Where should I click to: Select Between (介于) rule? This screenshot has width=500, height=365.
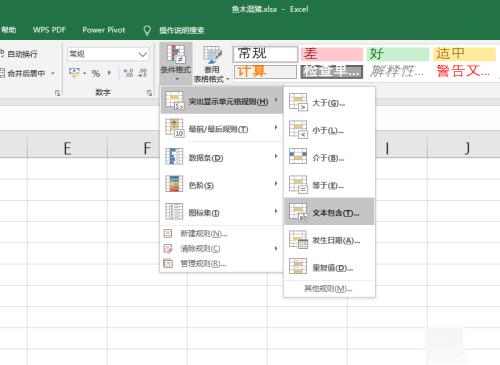(x=329, y=157)
